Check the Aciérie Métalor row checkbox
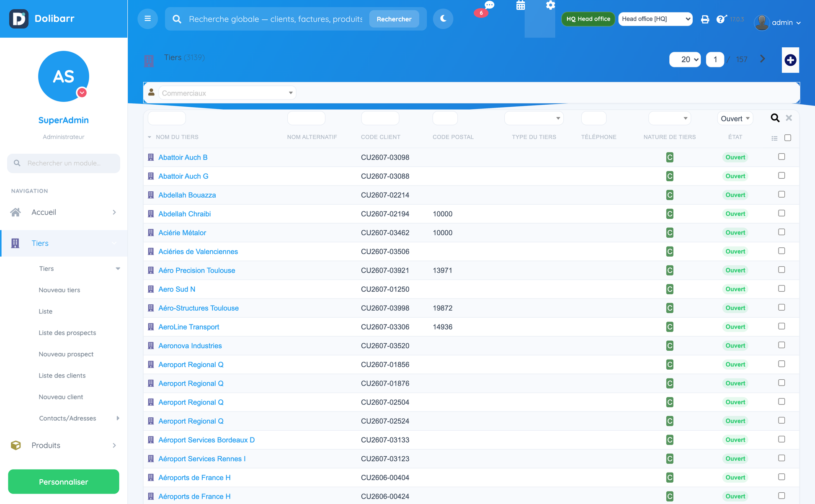Image resolution: width=815 pixels, height=504 pixels. tap(781, 232)
